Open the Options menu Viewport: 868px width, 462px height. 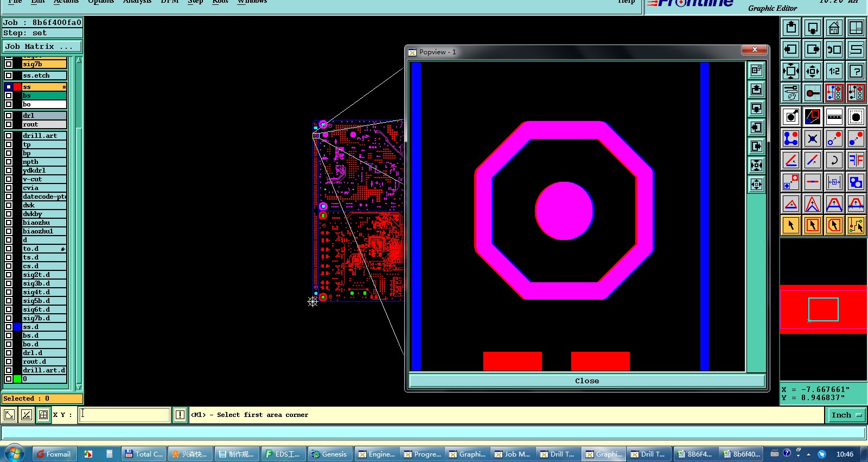(x=101, y=2)
